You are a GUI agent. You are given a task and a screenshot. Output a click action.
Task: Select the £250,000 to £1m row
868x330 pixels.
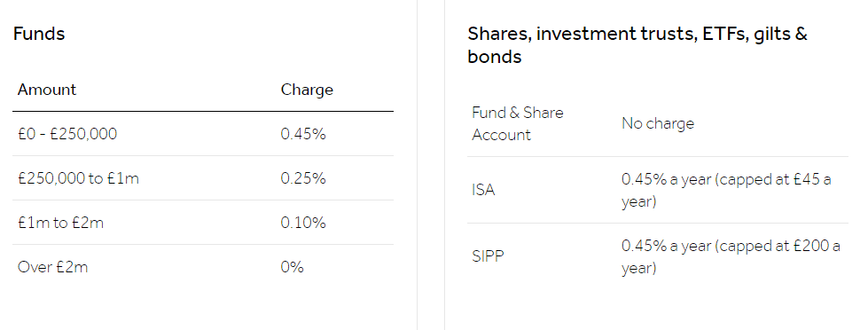point(203,178)
